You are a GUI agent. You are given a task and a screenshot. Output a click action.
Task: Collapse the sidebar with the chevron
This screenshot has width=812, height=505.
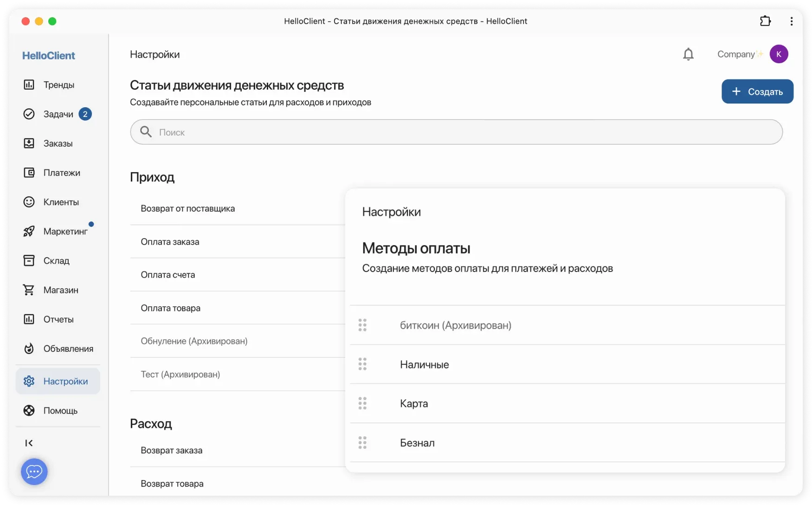tap(29, 443)
